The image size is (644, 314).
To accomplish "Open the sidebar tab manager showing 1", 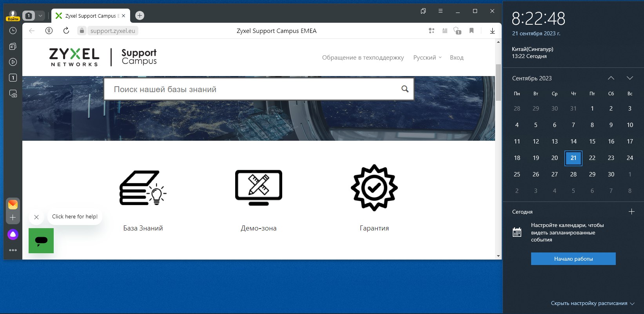I will 13,78.
